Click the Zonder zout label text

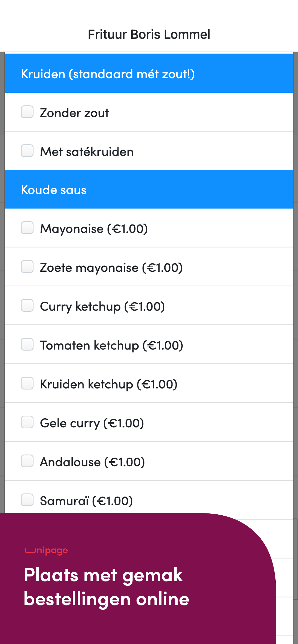coord(75,113)
